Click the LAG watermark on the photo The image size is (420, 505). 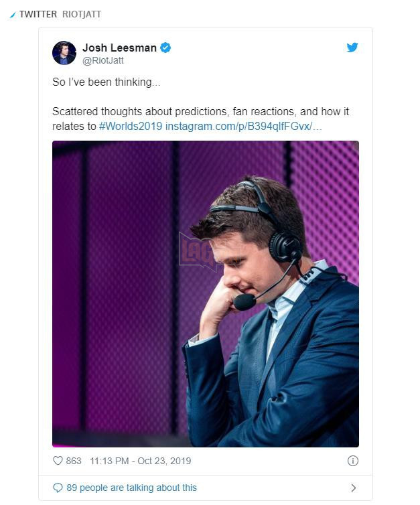click(197, 251)
